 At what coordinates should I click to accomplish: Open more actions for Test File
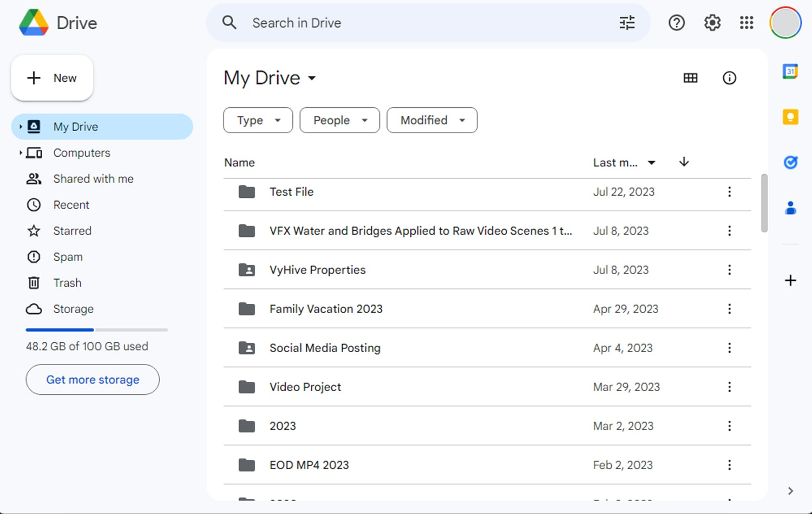coord(729,192)
